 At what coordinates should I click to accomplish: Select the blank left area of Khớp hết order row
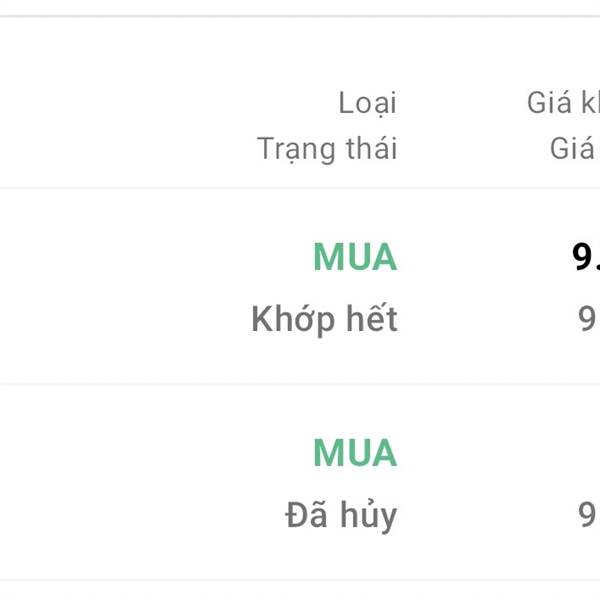[x=122, y=287]
